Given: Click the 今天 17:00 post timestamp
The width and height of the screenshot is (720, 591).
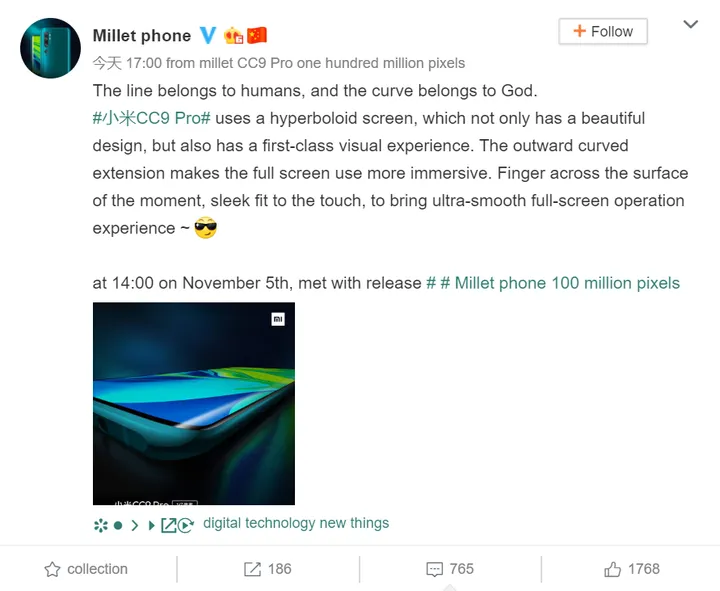Looking at the screenshot, I should pos(121,63).
